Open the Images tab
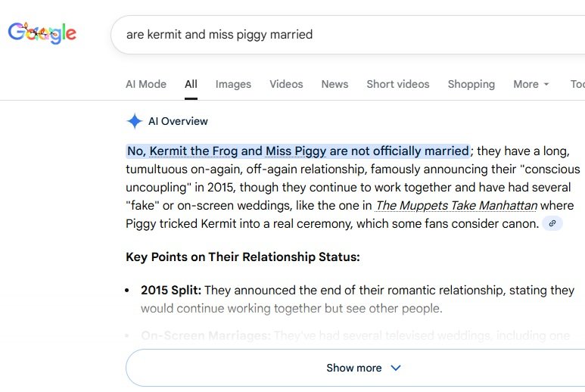Screen dimensions: 585x392 [x=233, y=84]
